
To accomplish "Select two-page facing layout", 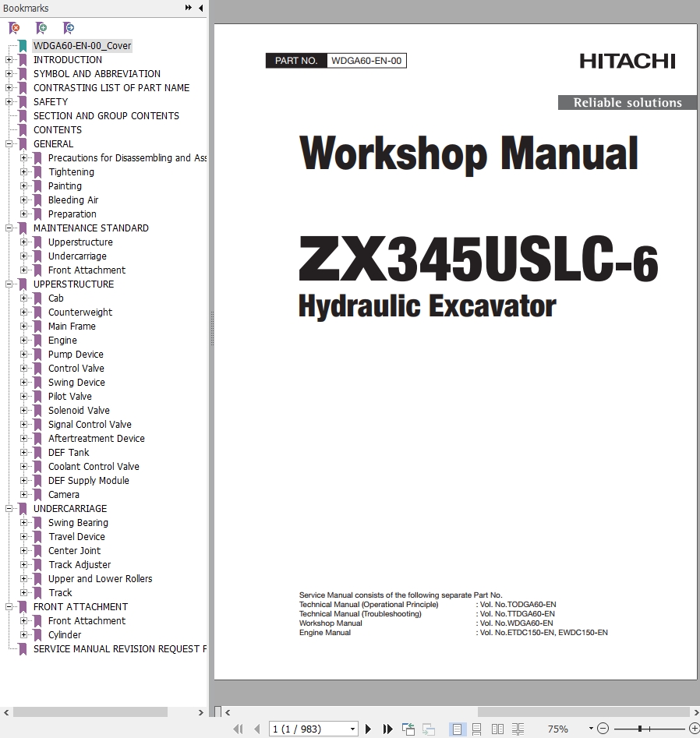I will (x=497, y=729).
